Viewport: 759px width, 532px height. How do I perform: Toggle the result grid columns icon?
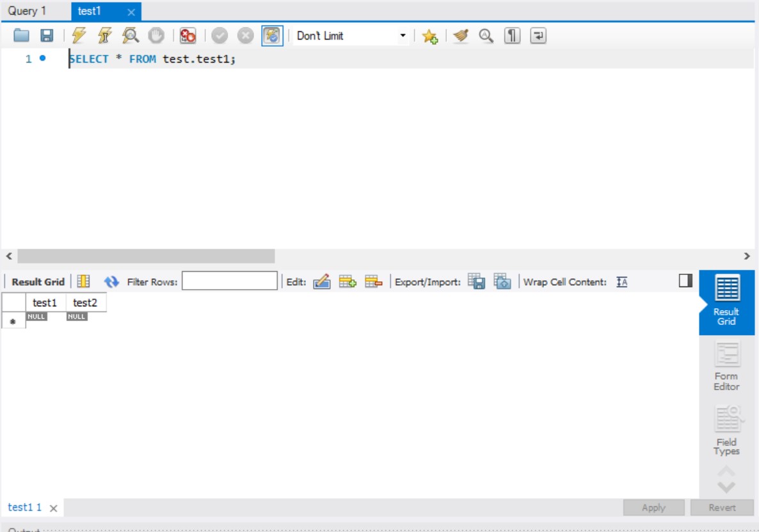pos(83,281)
